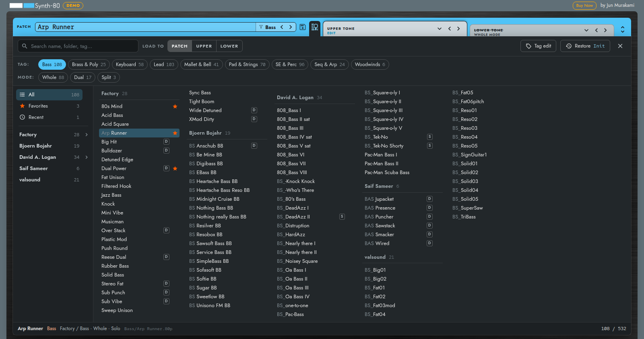The image size is (644, 339).
Task: Set Load To mode to Patch
Action: (180, 46)
